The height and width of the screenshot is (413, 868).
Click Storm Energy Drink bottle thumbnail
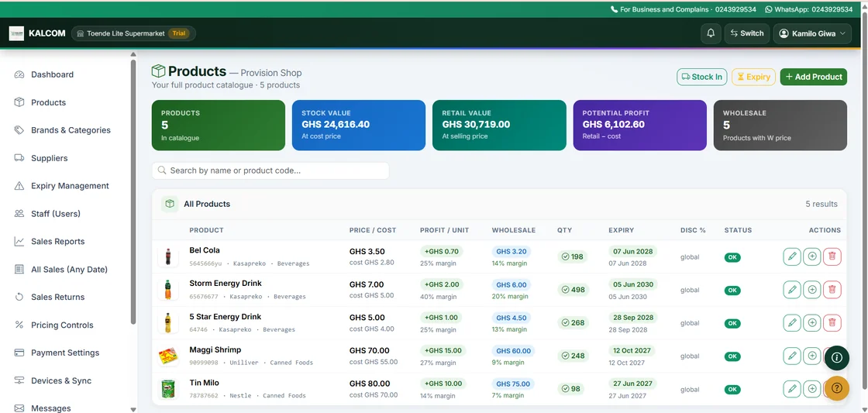(x=167, y=290)
